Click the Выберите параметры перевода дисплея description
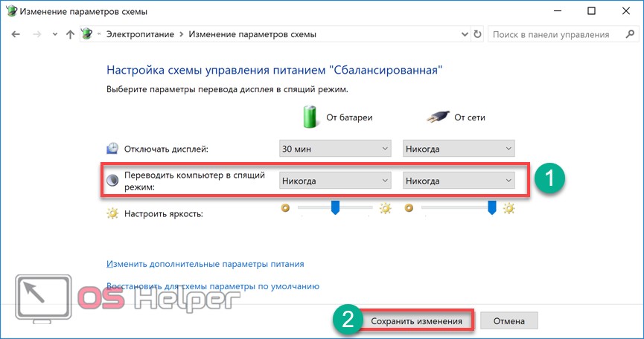The width and height of the screenshot is (644, 339). pyautogui.click(x=227, y=89)
